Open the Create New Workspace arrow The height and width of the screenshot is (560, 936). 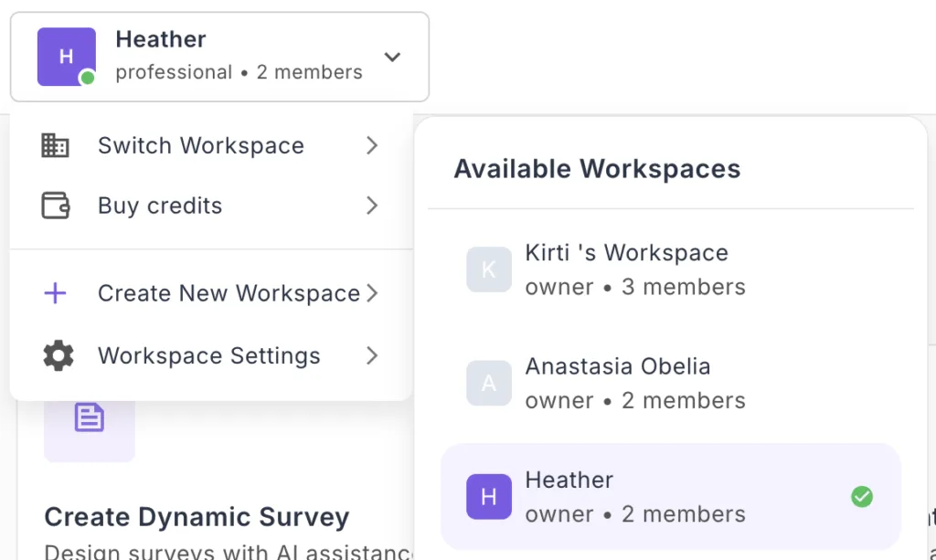tap(371, 293)
